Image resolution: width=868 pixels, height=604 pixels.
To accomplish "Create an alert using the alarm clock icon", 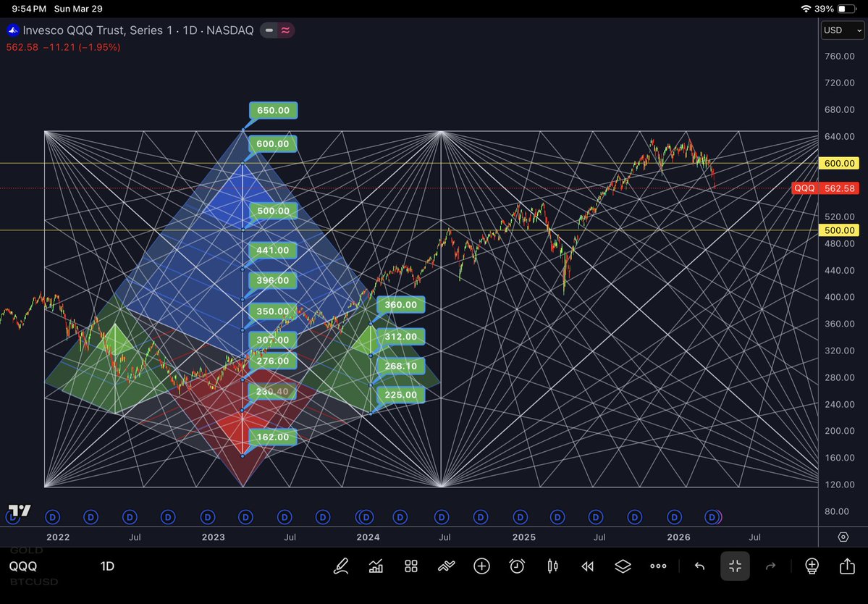I will [x=516, y=566].
